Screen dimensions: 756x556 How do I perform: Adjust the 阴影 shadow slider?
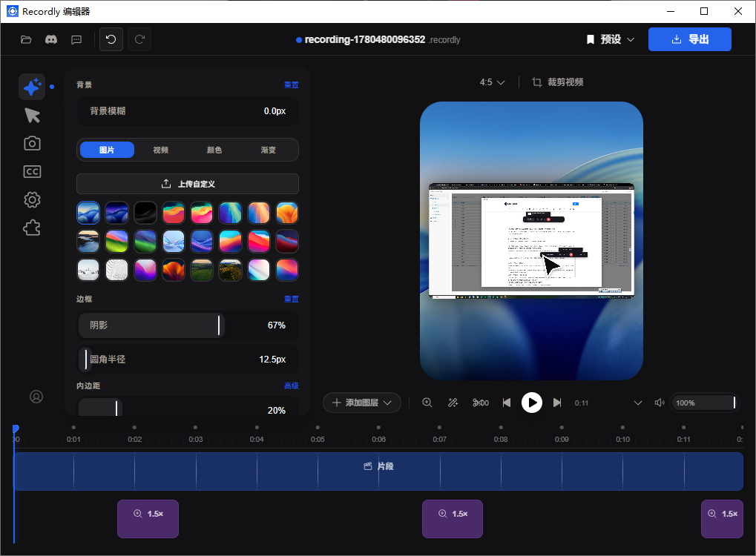tap(188, 325)
